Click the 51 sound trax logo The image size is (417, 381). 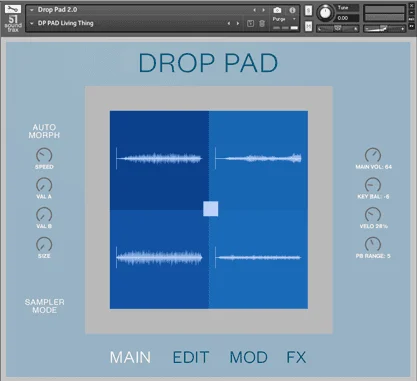point(13,23)
